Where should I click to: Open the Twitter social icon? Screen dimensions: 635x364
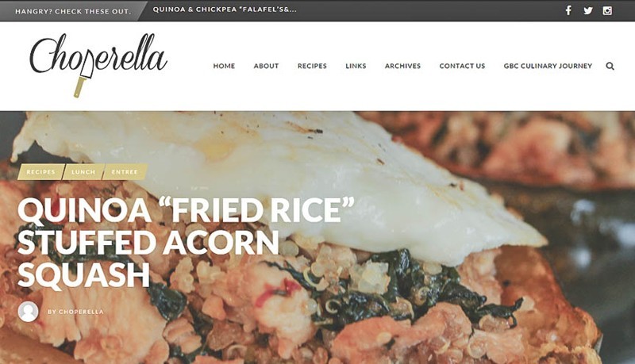(x=588, y=11)
